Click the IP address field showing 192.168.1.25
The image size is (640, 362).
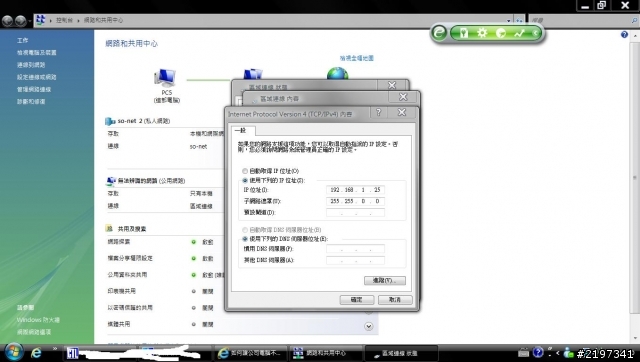pos(355,190)
